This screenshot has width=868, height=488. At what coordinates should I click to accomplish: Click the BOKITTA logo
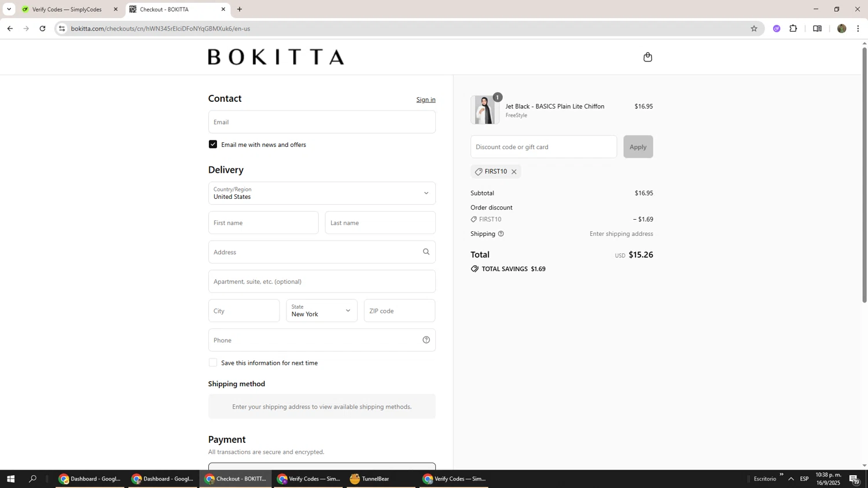[276, 57]
